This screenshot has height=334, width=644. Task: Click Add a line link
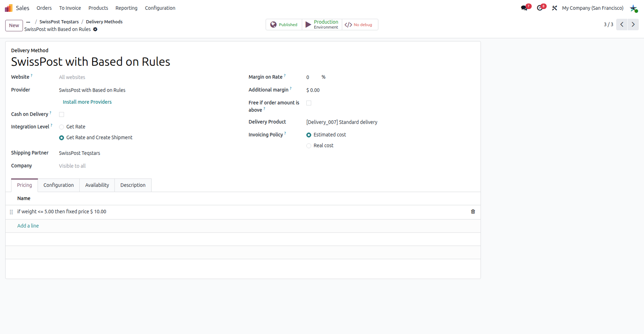tap(28, 226)
